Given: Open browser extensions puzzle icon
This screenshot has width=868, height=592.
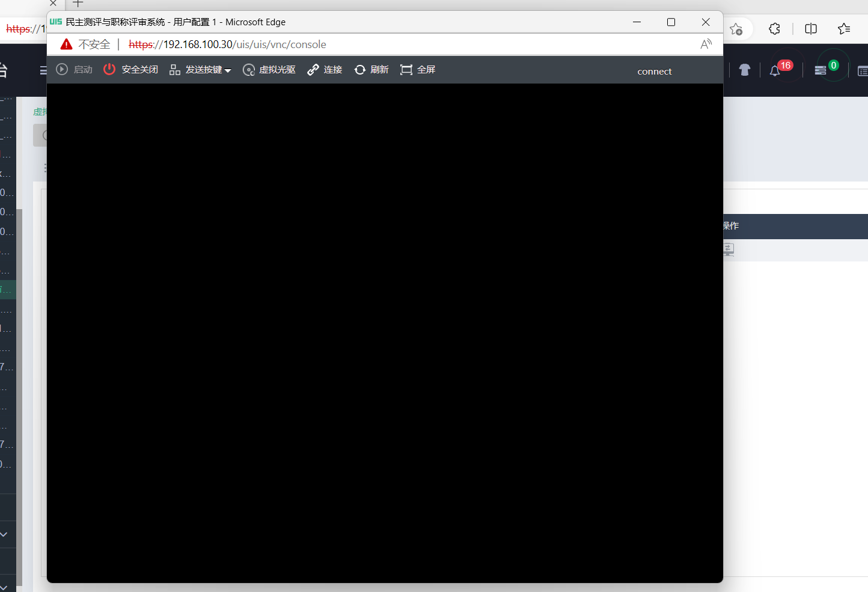Looking at the screenshot, I should (775, 29).
